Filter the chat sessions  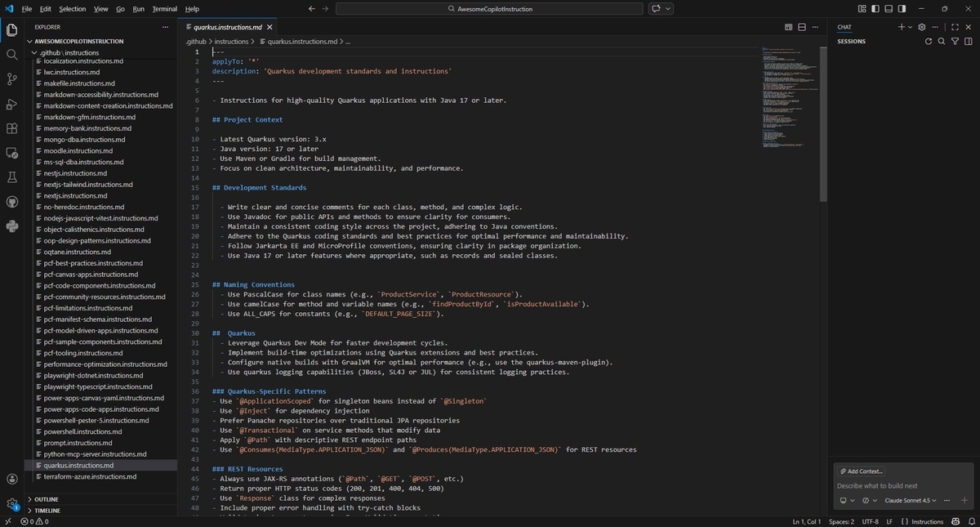[x=955, y=41]
